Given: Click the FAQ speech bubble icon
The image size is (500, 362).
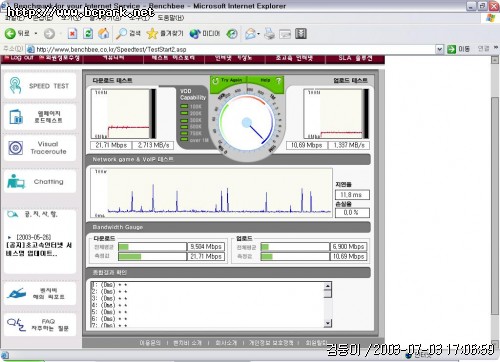Looking at the screenshot, I should (16, 324).
